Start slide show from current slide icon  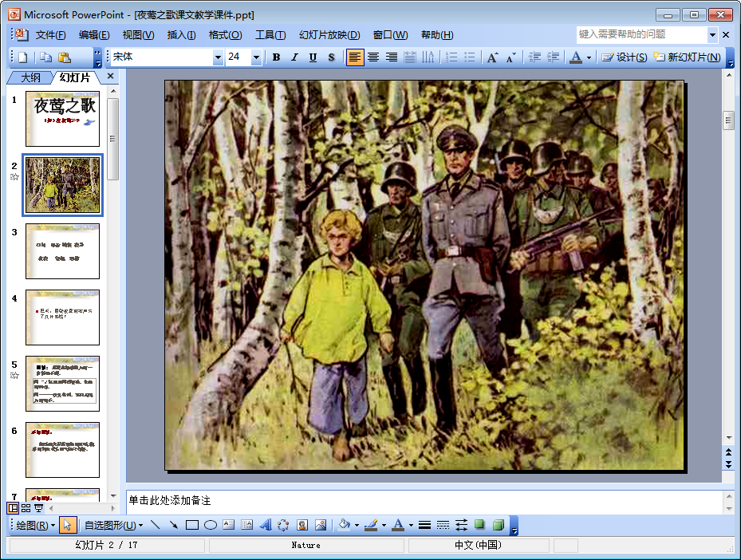39,508
